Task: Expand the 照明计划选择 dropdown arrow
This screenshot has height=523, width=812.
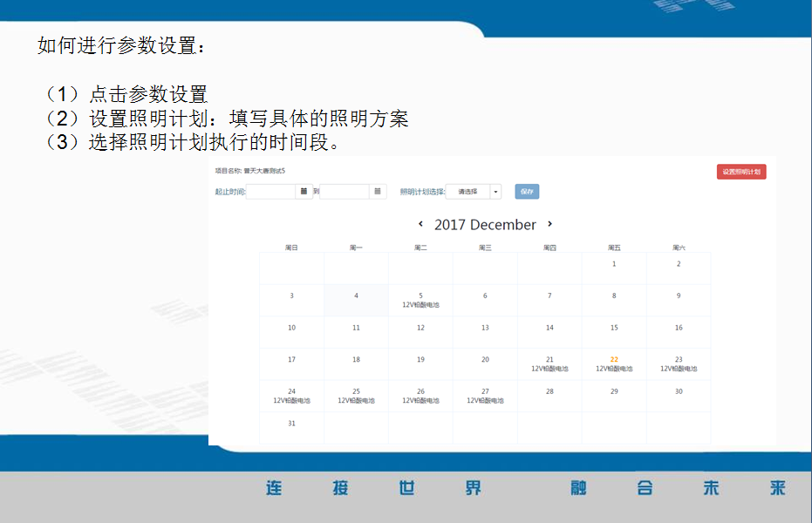Action: tap(495, 192)
